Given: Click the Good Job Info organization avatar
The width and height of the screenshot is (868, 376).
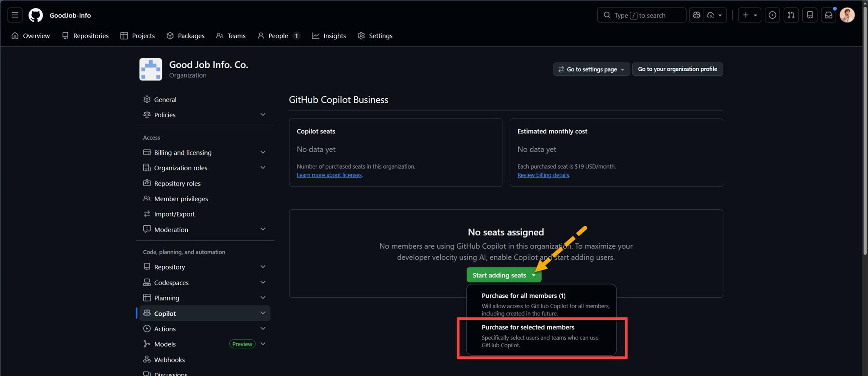Looking at the screenshot, I should 150,69.
